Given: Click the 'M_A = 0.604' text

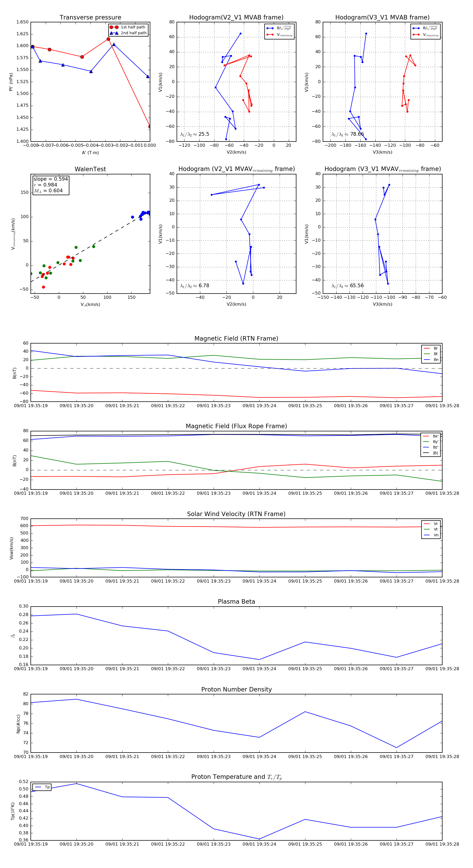Looking at the screenshot, I should coord(48,191).
